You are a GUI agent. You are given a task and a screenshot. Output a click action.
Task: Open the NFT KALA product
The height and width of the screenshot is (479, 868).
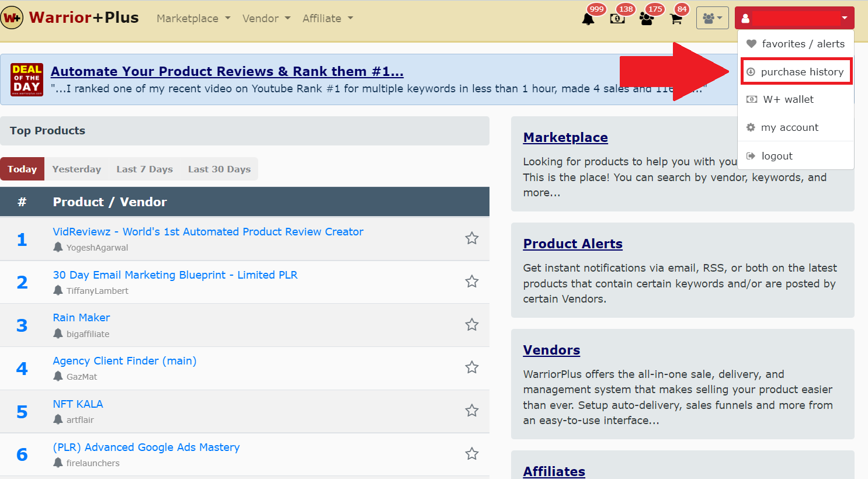[x=78, y=404]
